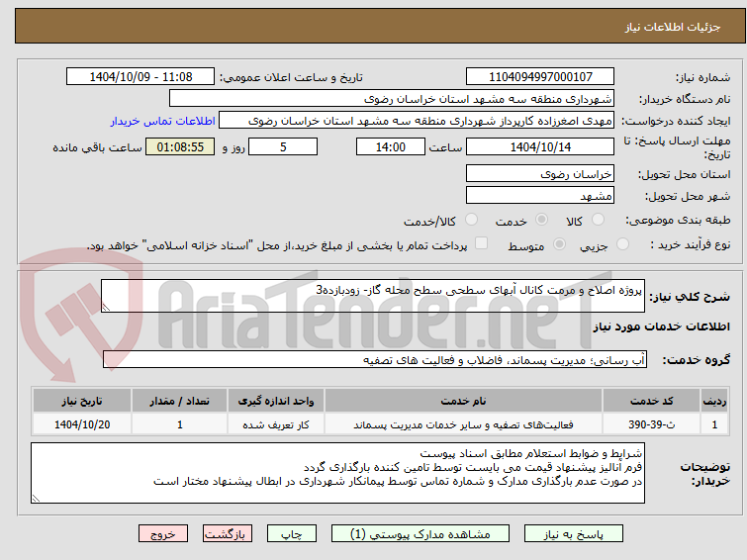Select the جزیی purchase type radio

pyautogui.click(x=622, y=244)
